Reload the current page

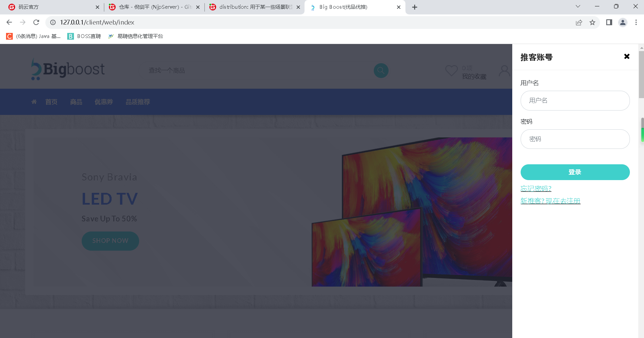click(x=36, y=22)
